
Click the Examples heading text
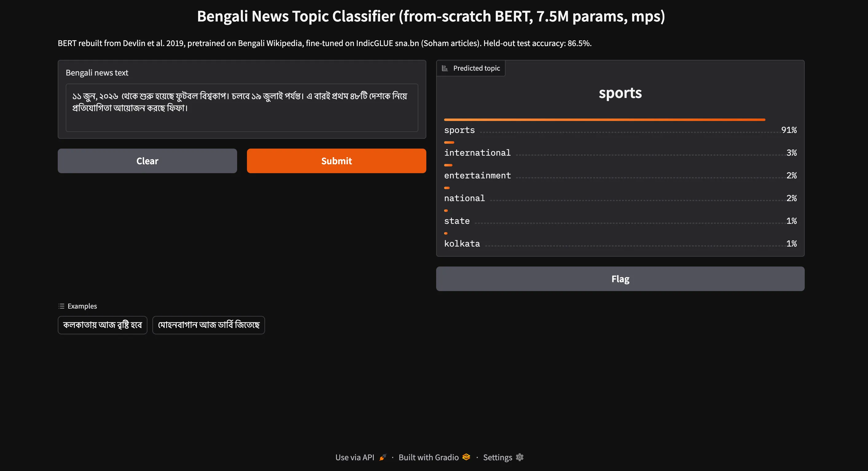pyautogui.click(x=82, y=306)
